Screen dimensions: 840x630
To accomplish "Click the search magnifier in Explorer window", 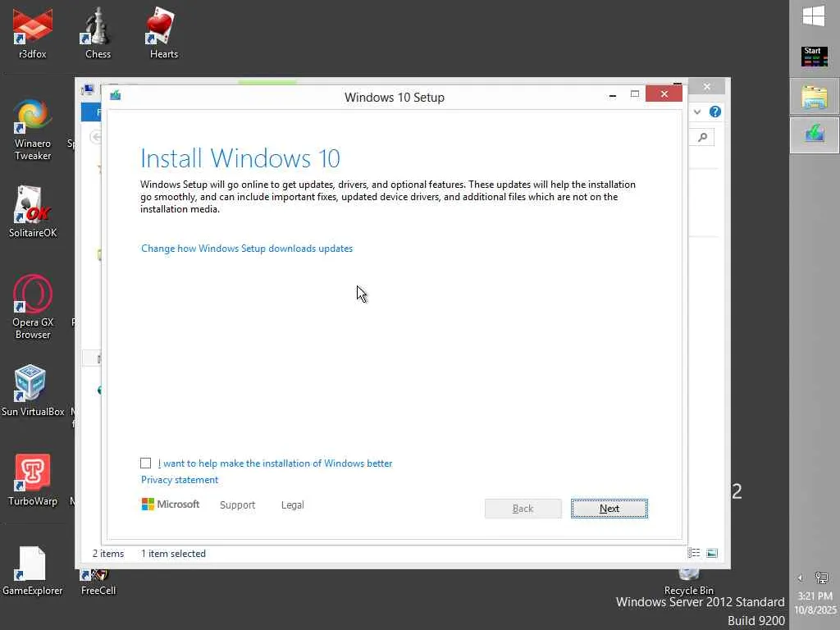I will tap(703, 137).
